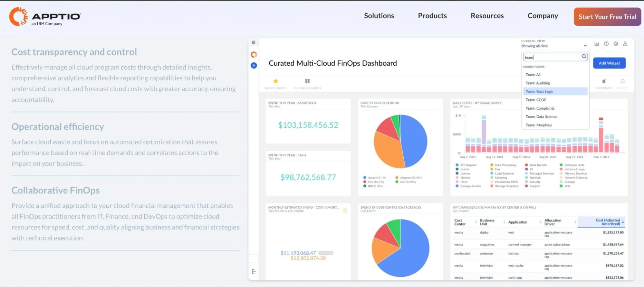Open the app grid icon in dashboard
The height and width of the screenshot is (287, 644).
tap(254, 42)
